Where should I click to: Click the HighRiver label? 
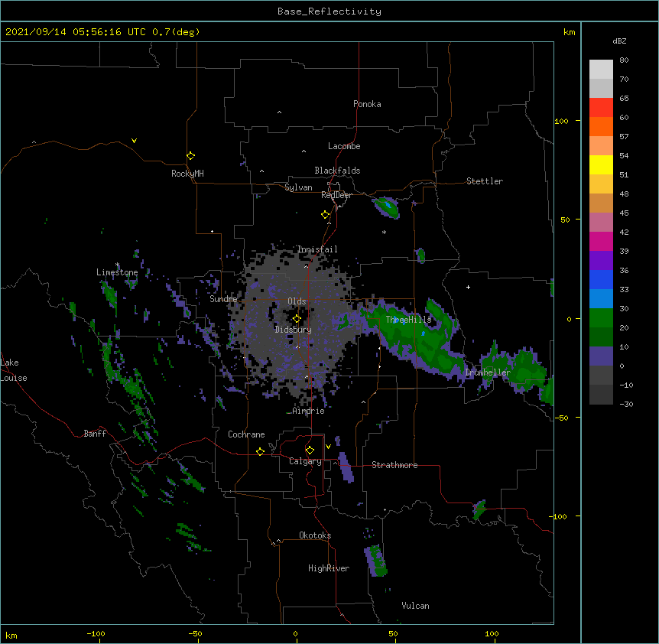(x=329, y=568)
